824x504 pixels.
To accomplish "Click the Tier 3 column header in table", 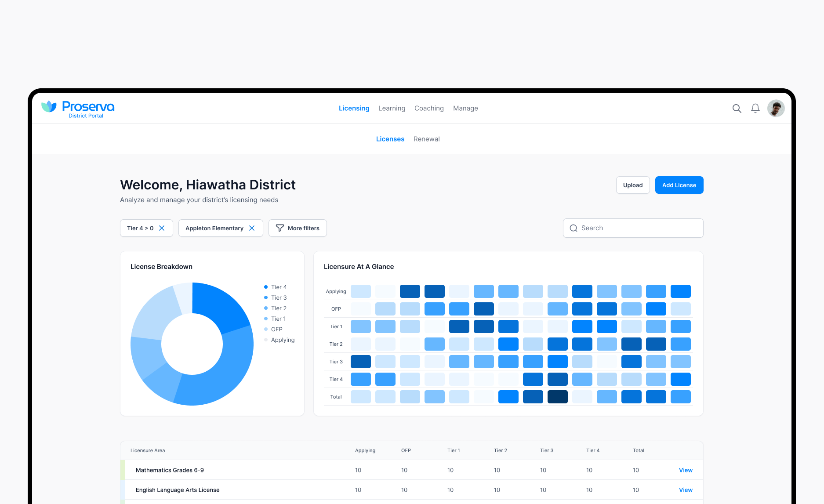I will (547, 450).
